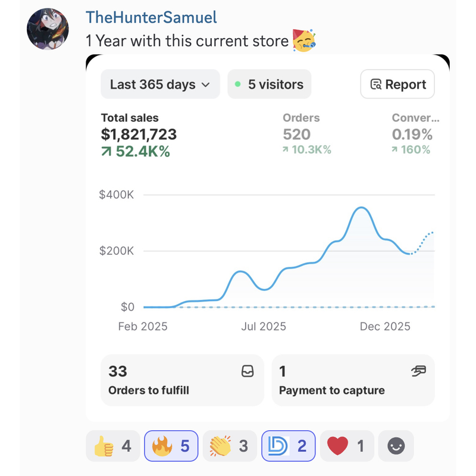
Task: Click TheHunterSamuel's avatar picture
Action: [x=48, y=29]
